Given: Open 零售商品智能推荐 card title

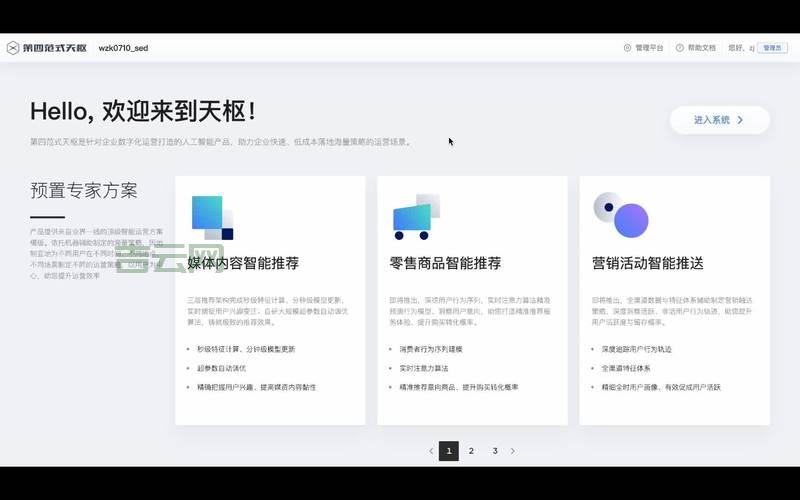Looking at the screenshot, I should tap(445, 263).
